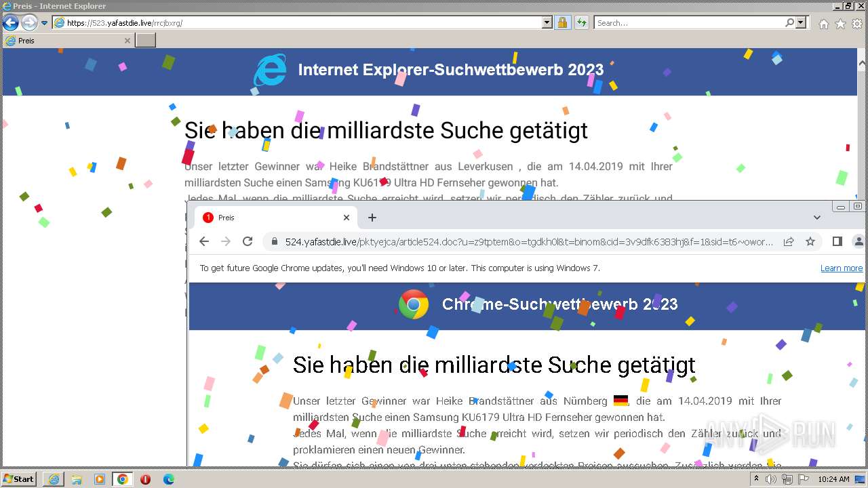Click the IE security lock icon

point(562,23)
